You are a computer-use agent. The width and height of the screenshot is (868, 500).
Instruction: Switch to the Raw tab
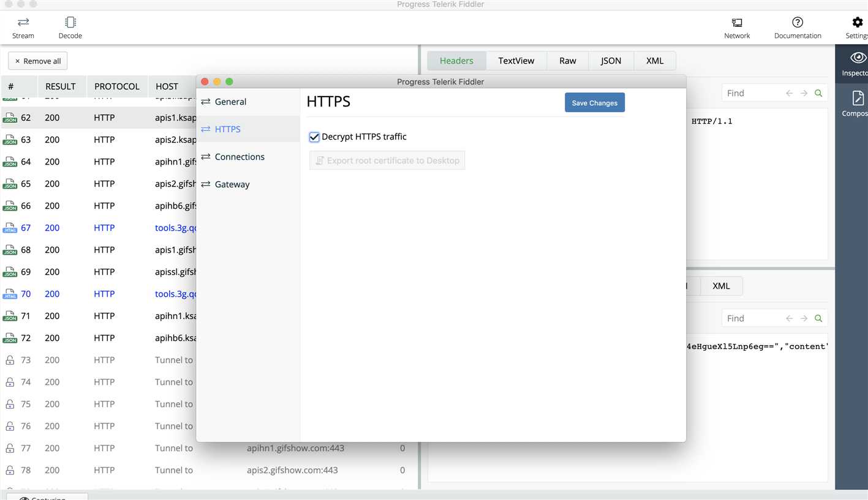tap(568, 61)
